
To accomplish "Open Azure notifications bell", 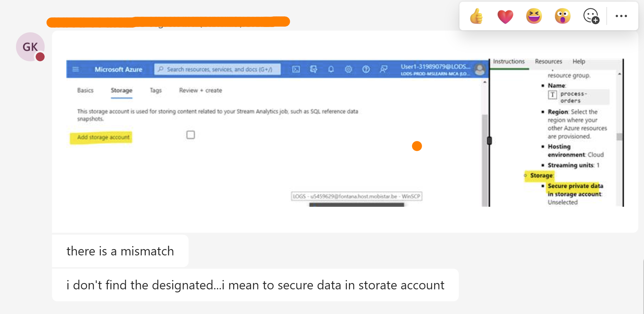I will click(331, 69).
